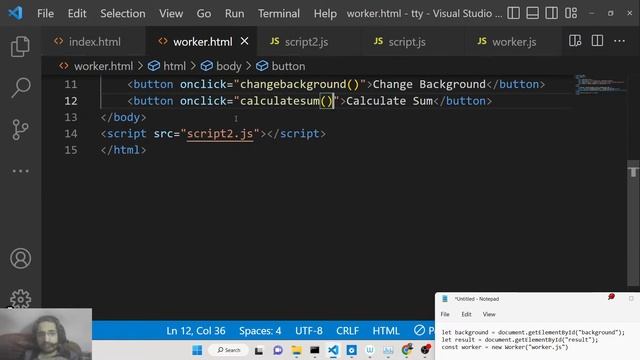The image size is (640, 360).
Task: Click the changebackground() text on line 11
Action: [x=300, y=84]
